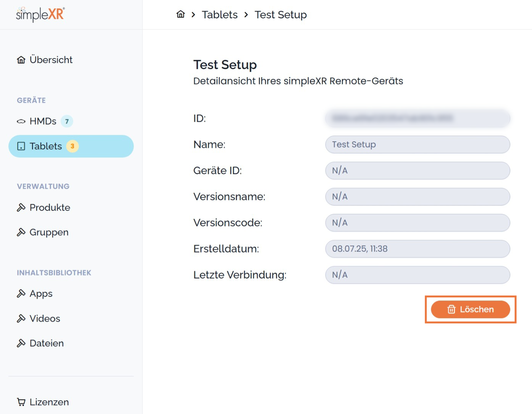532x414 pixels.
Task: Click the trash icon on Löschen button
Action: pos(451,309)
